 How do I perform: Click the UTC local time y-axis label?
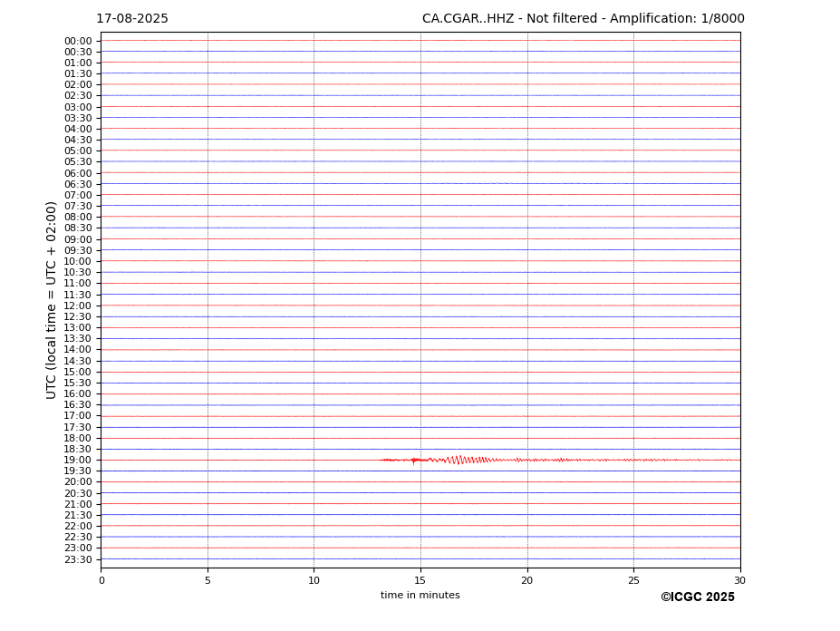[x=51, y=300]
